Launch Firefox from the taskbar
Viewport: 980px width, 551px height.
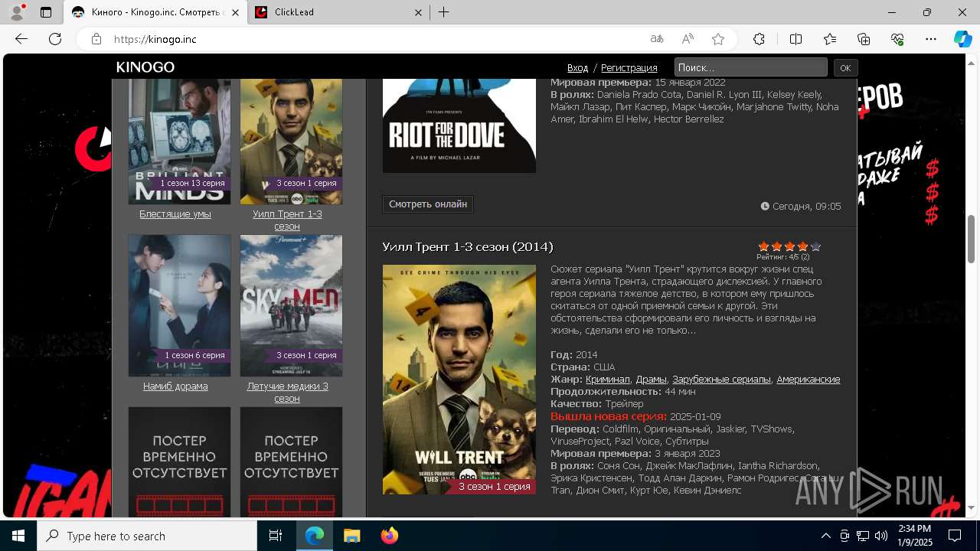click(x=390, y=536)
